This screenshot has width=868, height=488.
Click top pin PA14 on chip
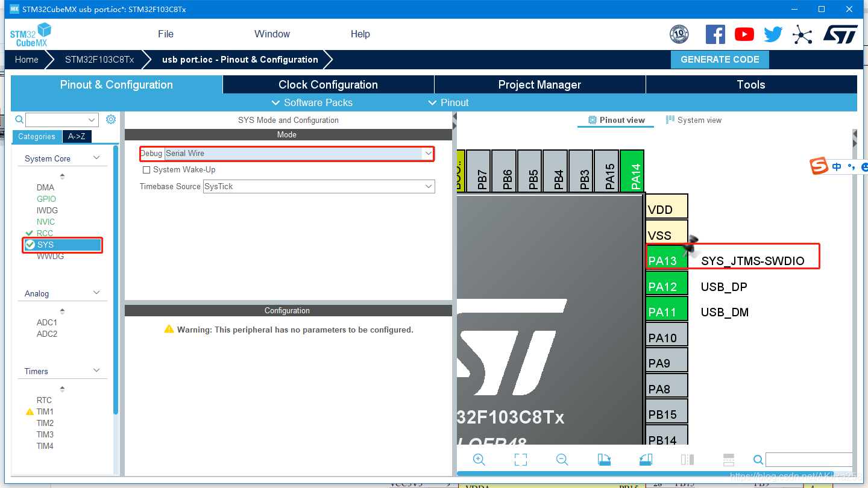click(632, 171)
